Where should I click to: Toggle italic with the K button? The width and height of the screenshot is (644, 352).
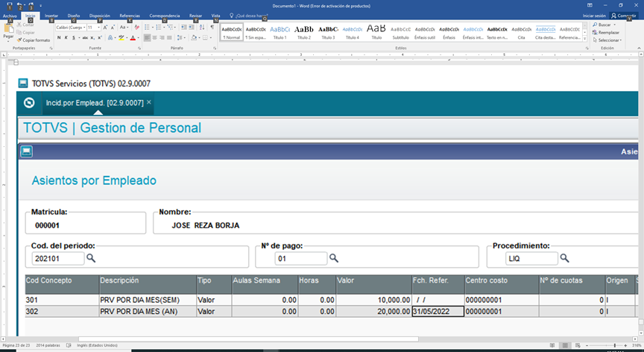[66, 38]
